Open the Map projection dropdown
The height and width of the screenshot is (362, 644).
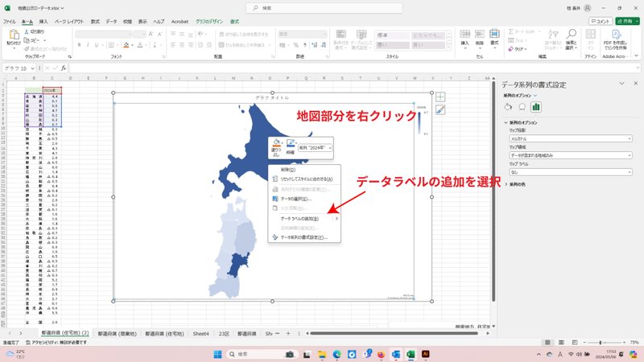point(571,138)
